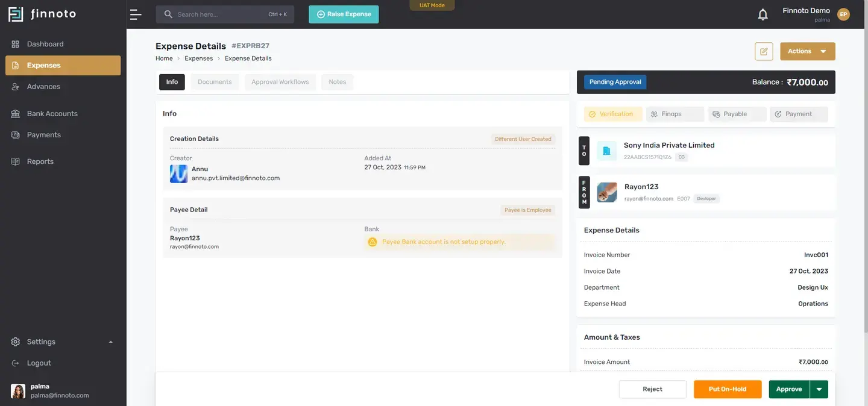Click the Pending Approval status badge

point(615,82)
